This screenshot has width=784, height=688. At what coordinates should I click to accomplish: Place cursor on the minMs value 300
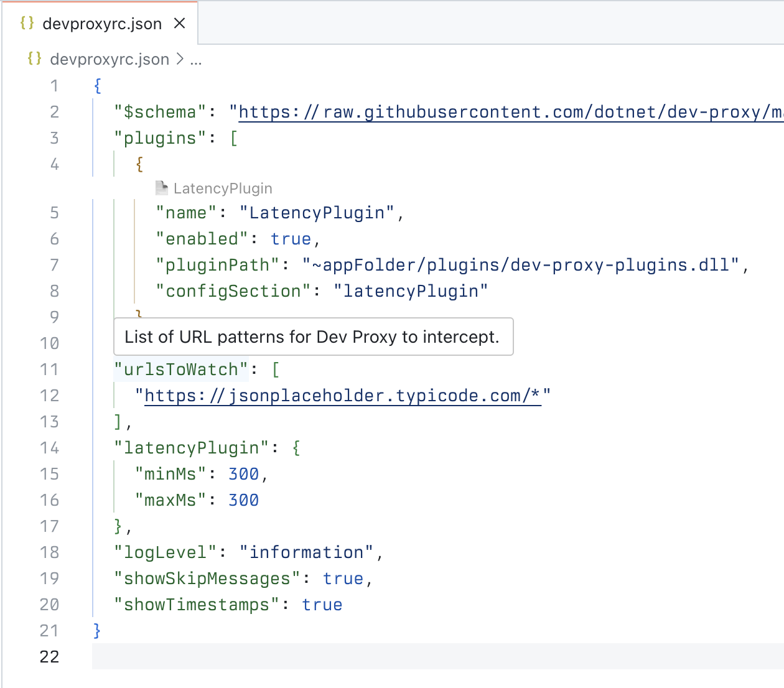243,473
